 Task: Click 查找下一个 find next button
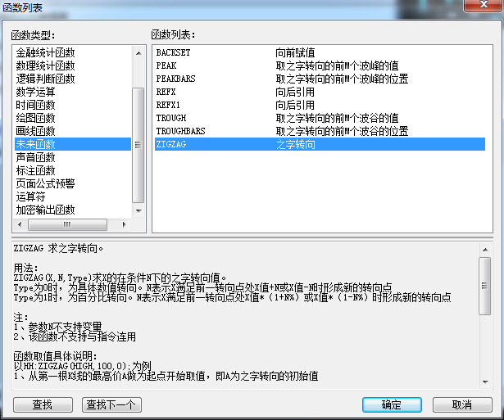[x=111, y=404]
